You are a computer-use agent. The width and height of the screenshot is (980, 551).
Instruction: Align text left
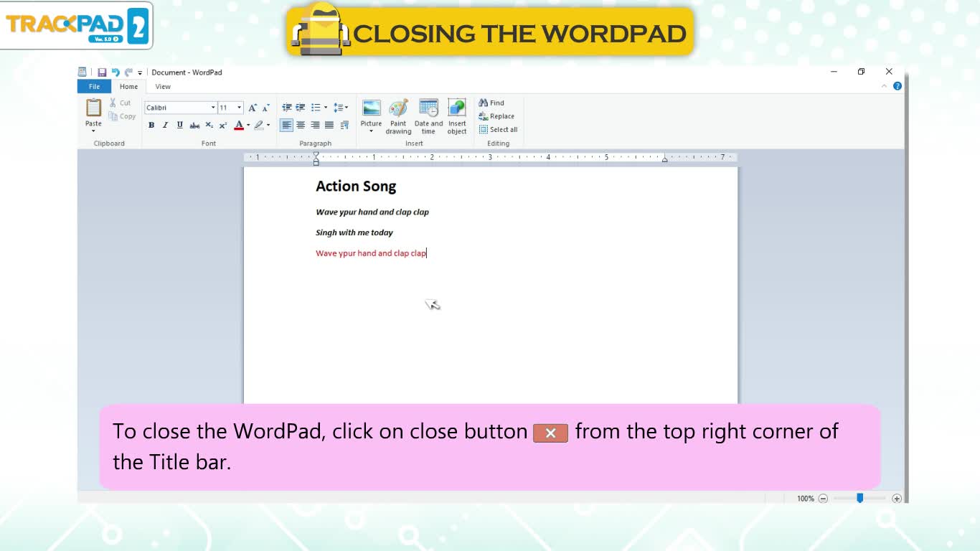click(286, 125)
